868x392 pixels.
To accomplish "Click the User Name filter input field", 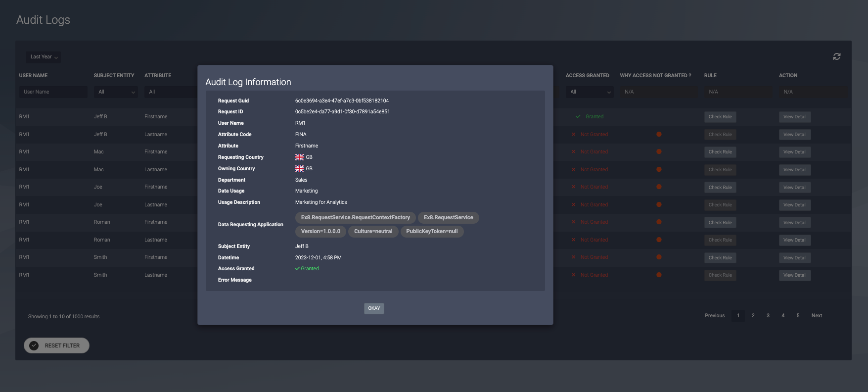I will coord(53,92).
